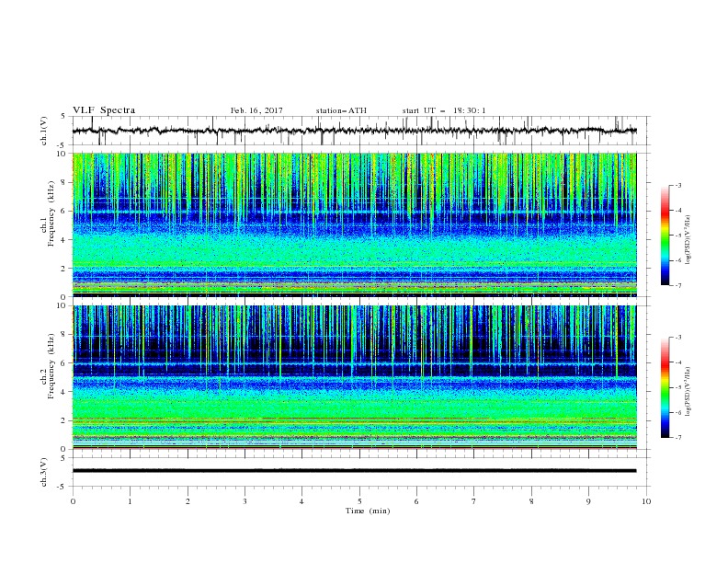The width and height of the screenshot is (728, 563).
Task: Click the "station=ATH" header label
Action: click(341, 110)
